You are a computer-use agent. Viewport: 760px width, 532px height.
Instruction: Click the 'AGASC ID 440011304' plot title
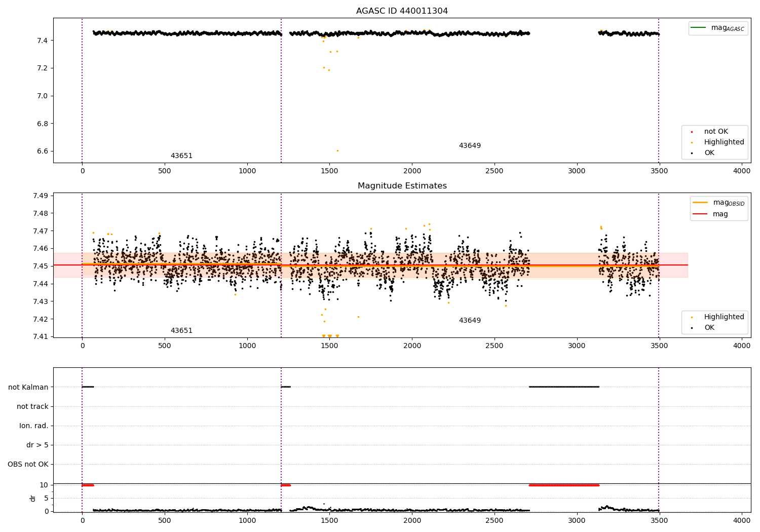(x=402, y=11)
